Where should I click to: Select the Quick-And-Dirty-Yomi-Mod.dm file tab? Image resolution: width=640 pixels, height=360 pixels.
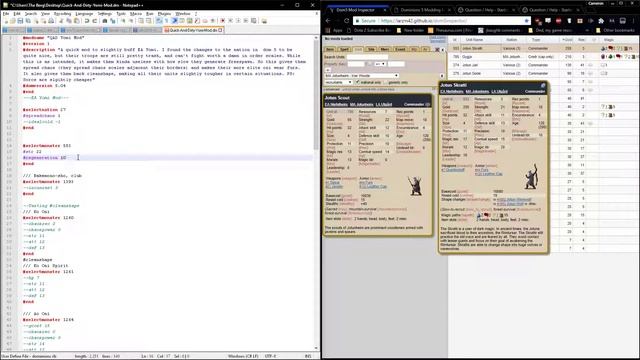[x=193, y=30]
